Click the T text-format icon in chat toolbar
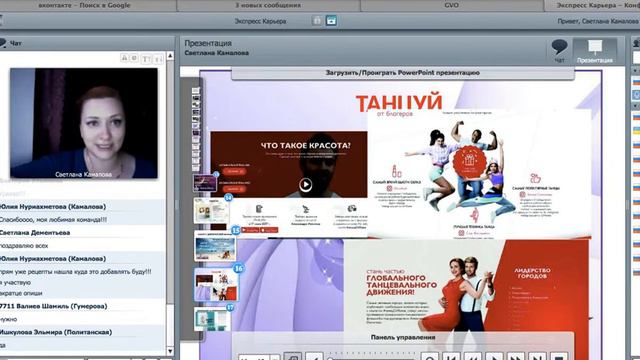Image resolution: width=640 pixels, height=360 pixels. (x=146, y=59)
